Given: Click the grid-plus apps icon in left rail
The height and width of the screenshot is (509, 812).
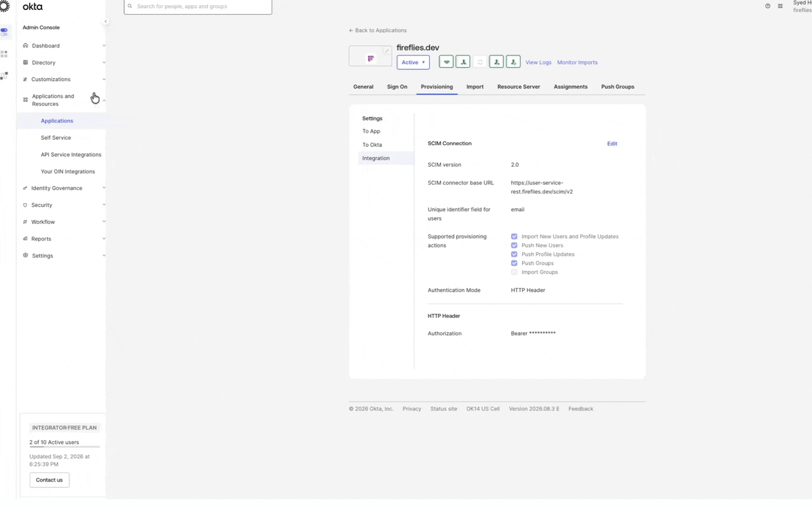Looking at the screenshot, I should coord(4,54).
